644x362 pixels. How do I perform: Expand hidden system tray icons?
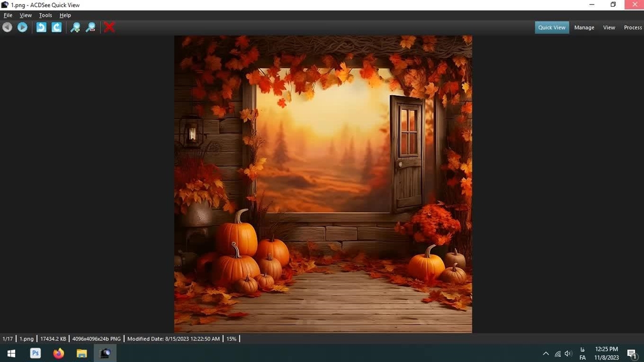pos(546,353)
